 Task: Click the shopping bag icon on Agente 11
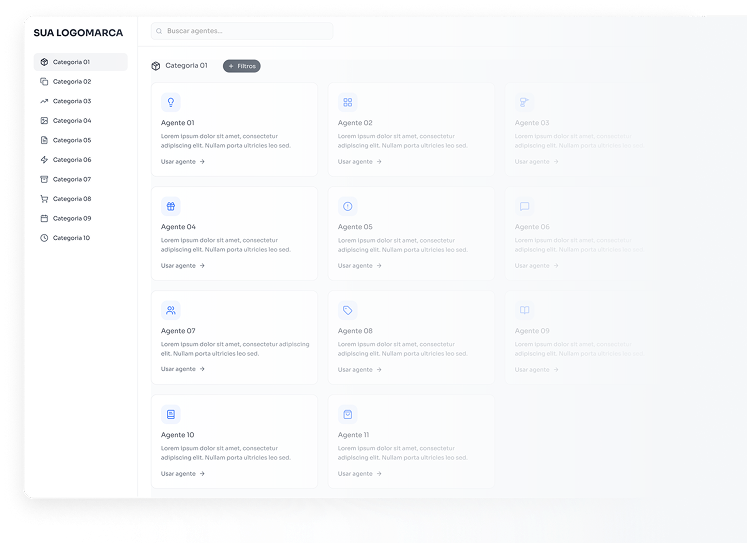pyautogui.click(x=348, y=414)
